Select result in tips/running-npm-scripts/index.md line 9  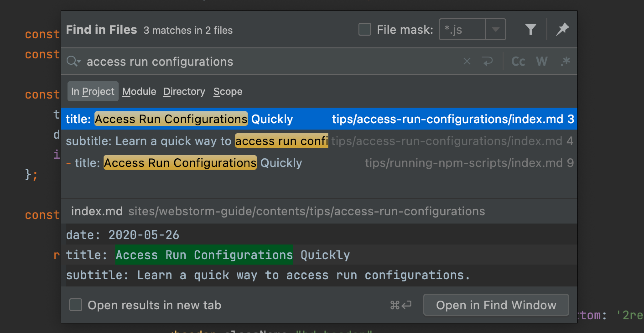point(319,163)
